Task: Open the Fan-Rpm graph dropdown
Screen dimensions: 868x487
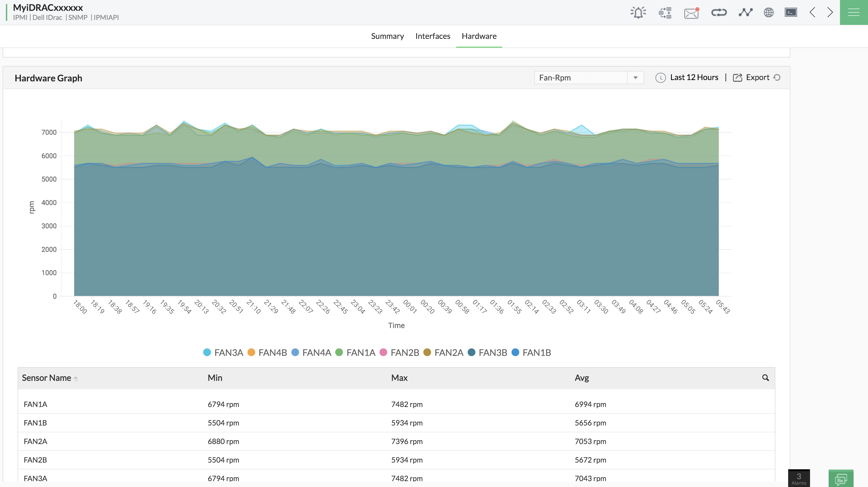Action: (589, 78)
